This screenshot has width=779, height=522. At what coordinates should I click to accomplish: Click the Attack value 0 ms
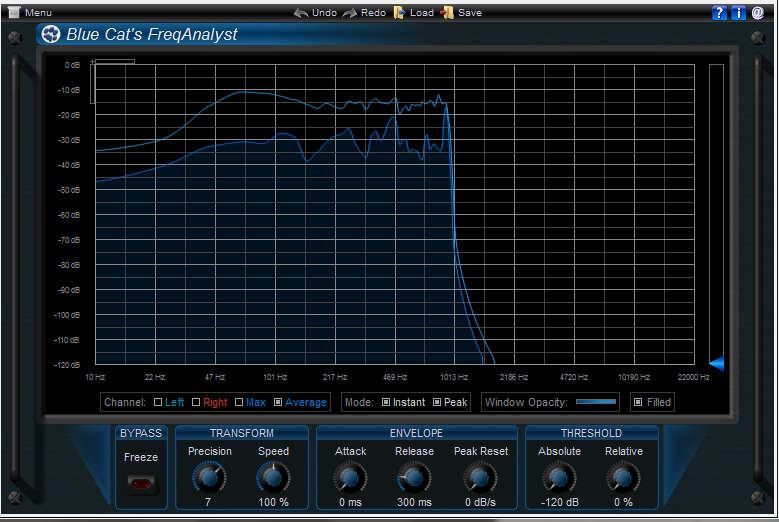350,502
